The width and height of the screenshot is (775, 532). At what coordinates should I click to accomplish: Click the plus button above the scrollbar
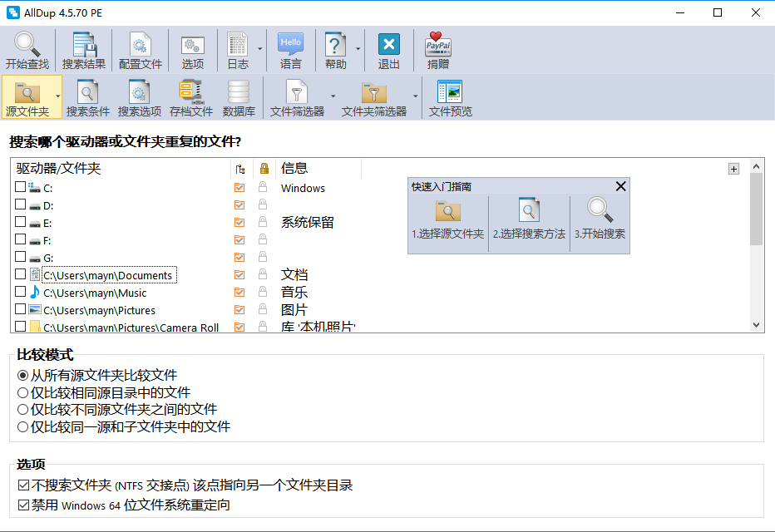(733, 168)
